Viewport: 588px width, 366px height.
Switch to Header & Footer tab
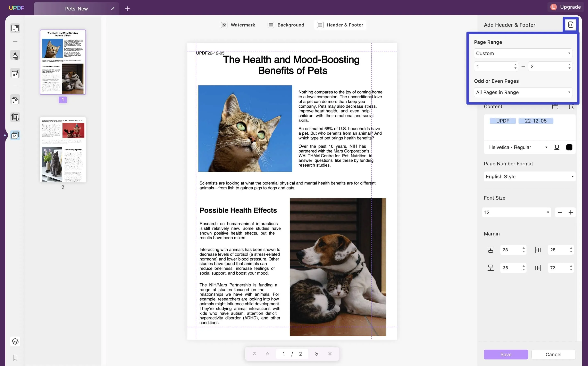(341, 25)
